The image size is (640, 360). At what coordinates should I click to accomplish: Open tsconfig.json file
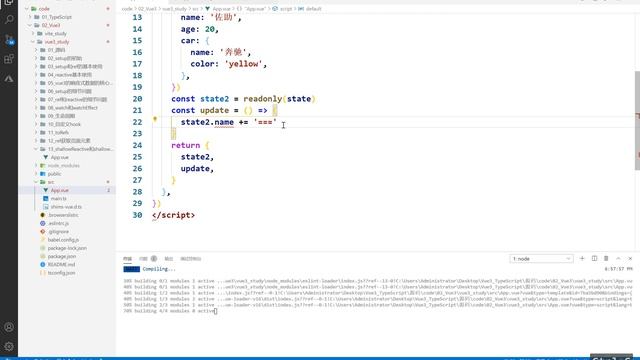[x=61, y=273]
